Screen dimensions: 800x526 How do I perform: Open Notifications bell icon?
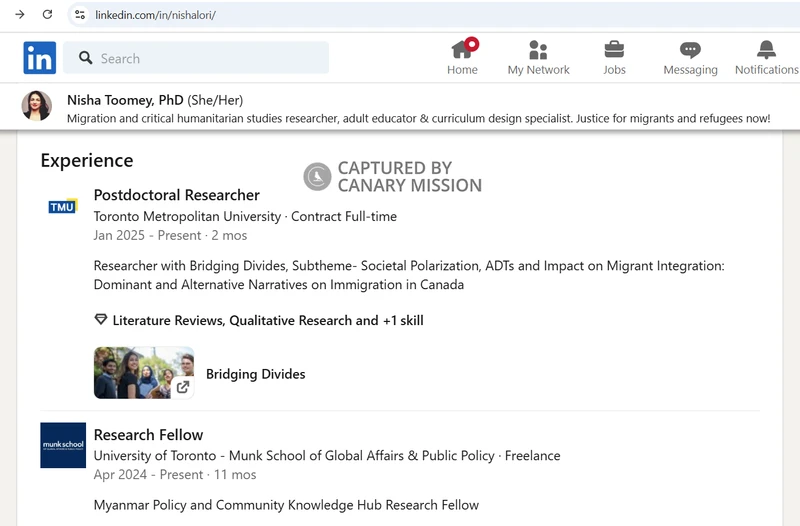click(766, 50)
